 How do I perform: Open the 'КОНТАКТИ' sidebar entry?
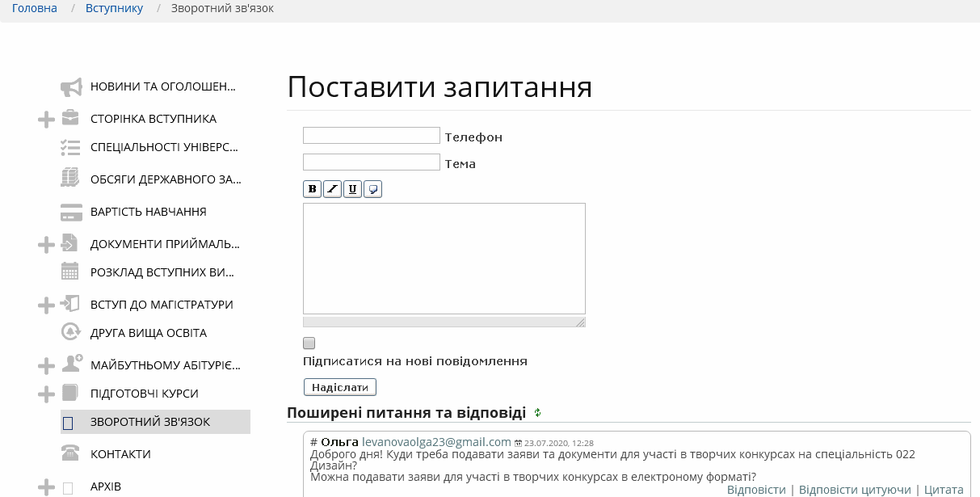(x=121, y=453)
